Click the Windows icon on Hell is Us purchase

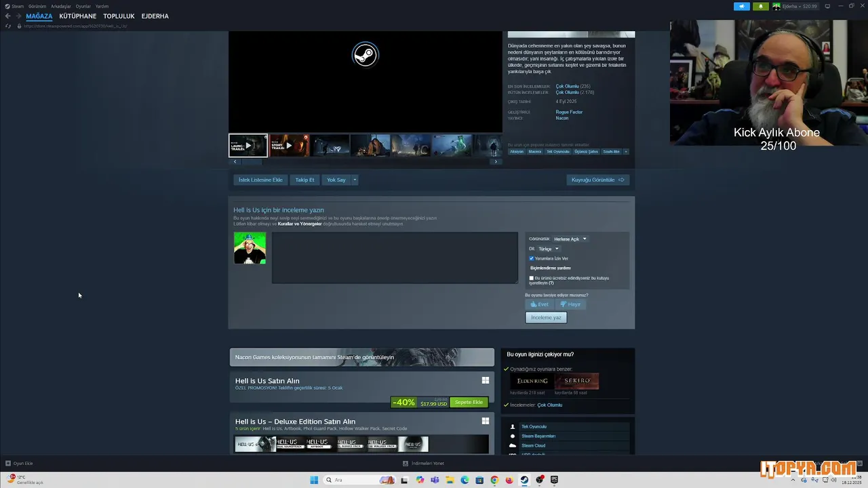(x=486, y=380)
